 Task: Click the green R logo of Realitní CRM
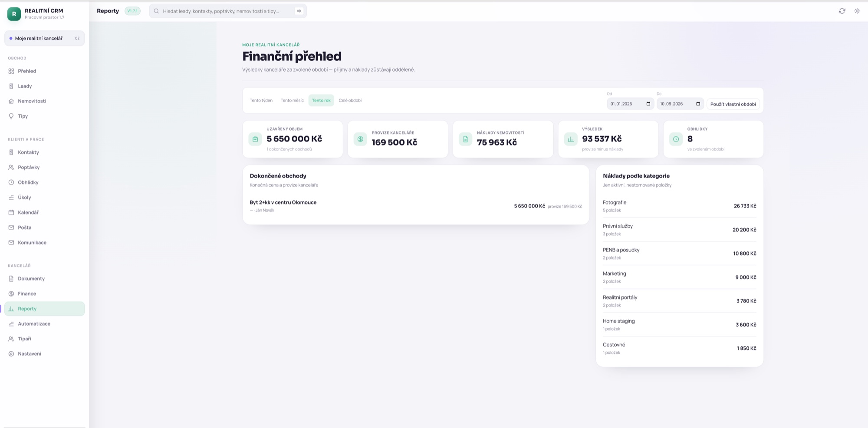click(x=14, y=14)
